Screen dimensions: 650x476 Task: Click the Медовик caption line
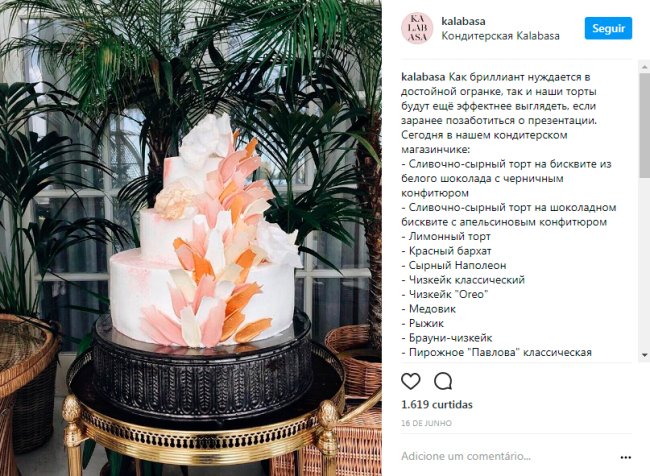coord(429,309)
